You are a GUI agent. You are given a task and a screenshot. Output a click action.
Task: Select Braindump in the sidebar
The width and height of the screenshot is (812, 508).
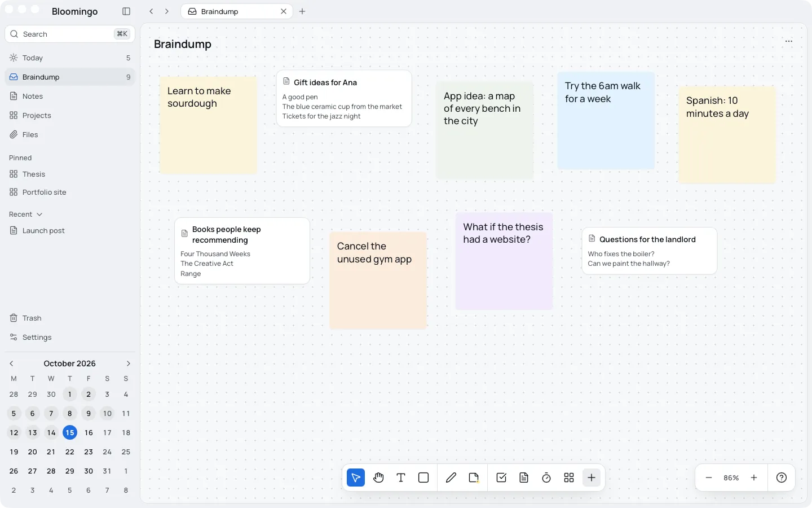(x=70, y=77)
